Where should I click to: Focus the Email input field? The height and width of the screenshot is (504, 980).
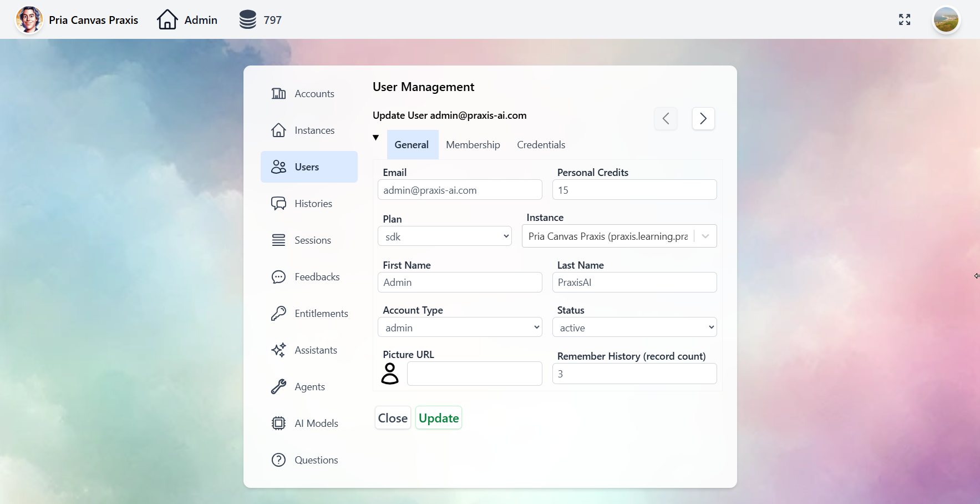(460, 190)
